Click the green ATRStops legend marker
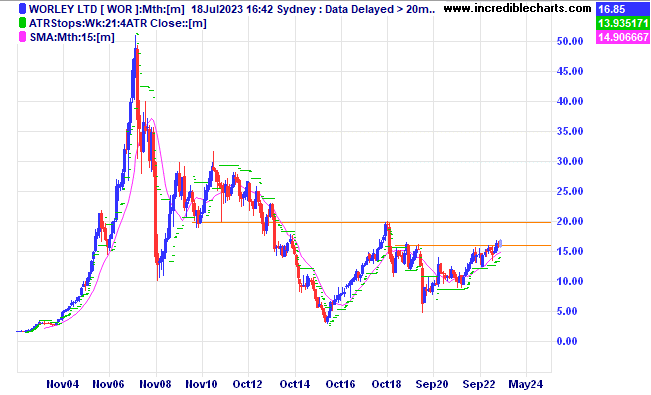Image resolution: width=651 pixels, height=395 pixels. point(22,23)
